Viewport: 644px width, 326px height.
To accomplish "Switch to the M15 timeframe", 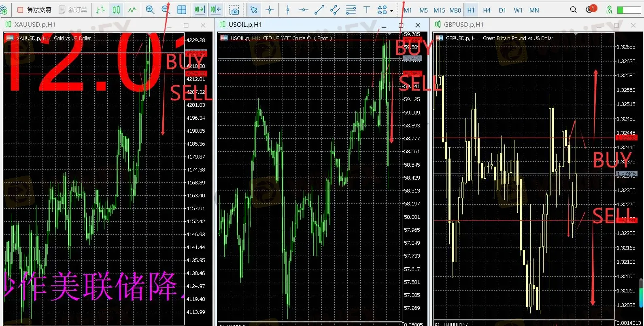I will [x=439, y=10].
